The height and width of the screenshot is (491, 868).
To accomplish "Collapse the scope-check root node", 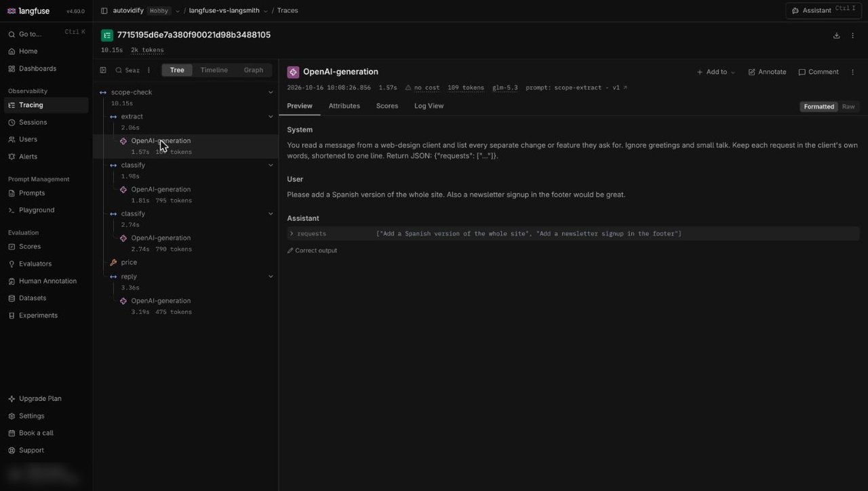I will pos(271,92).
